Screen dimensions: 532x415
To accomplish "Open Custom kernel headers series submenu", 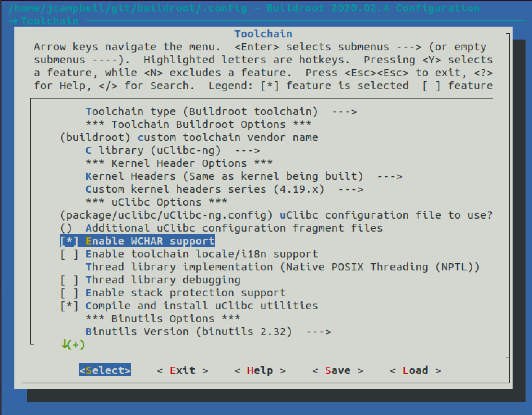I will pos(225,189).
